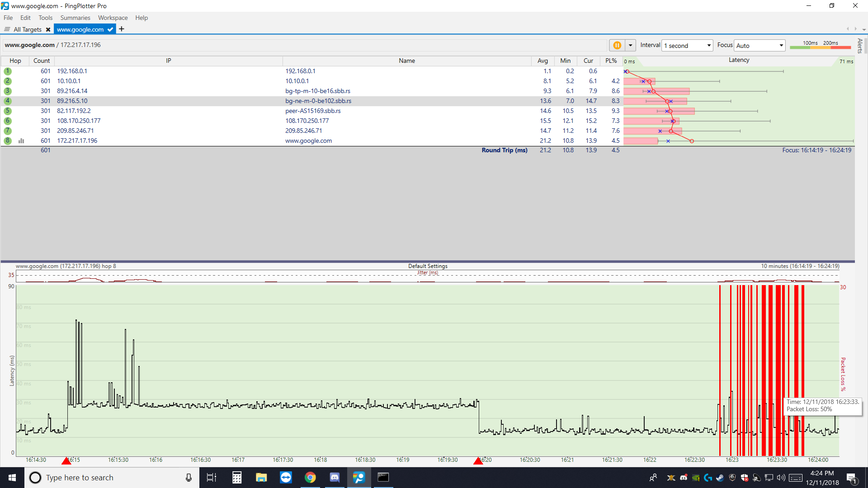
Task: Open the Edit menu
Action: (25, 18)
